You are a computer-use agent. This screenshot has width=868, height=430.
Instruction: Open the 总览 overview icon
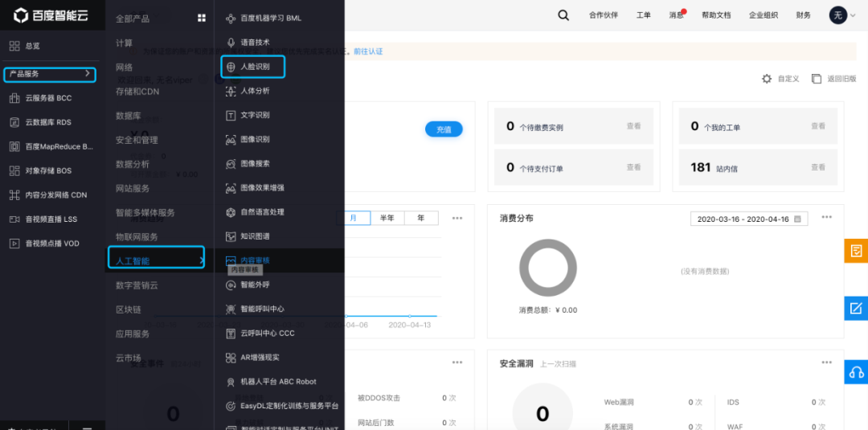(15, 46)
